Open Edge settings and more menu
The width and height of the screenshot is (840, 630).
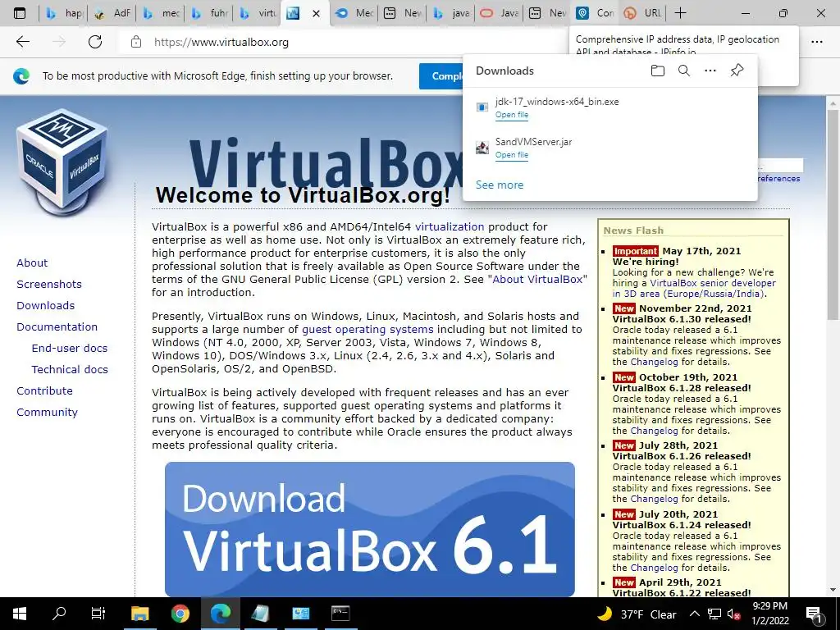(x=816, y=42)
